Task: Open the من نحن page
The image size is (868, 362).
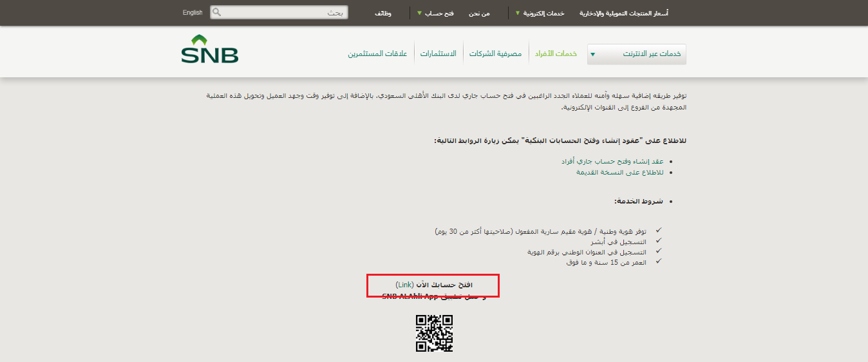Action: [x=479, y=13]
